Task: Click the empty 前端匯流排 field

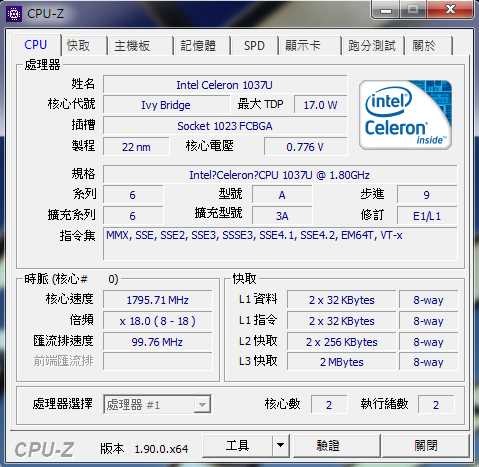Action: [157, 361]
